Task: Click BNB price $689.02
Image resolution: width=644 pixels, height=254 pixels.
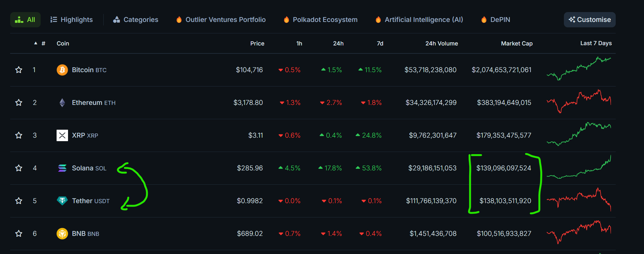Action: pyautogui.click(x=250, y=234)
